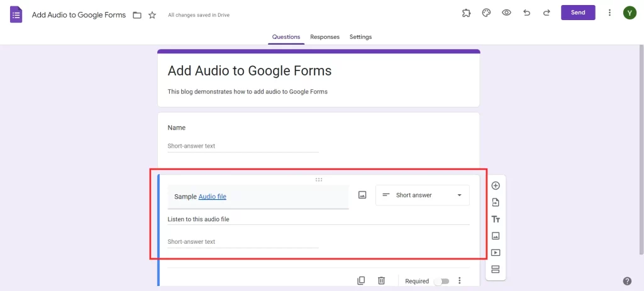
Task: Edit the Sample Audio file question title
Action: click(258, 197)
